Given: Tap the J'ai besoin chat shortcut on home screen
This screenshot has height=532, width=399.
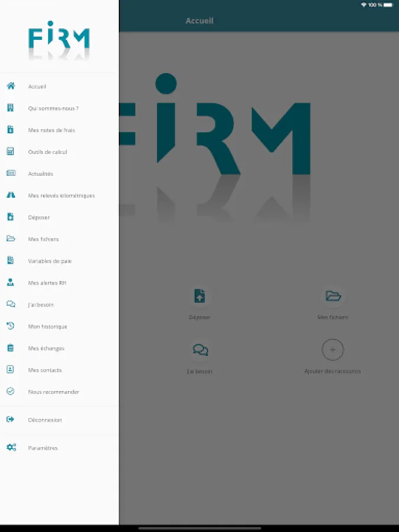Looking at the screenshot, I should [x=200, y=350].
